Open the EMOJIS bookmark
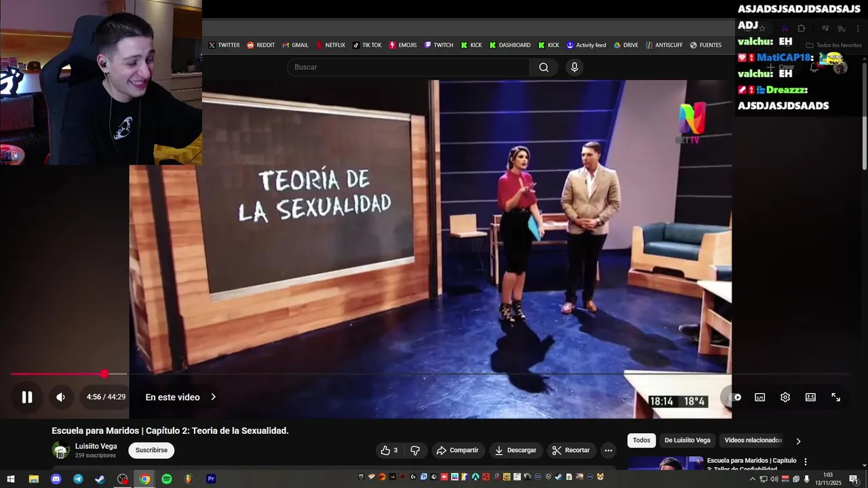 (403, 45)
